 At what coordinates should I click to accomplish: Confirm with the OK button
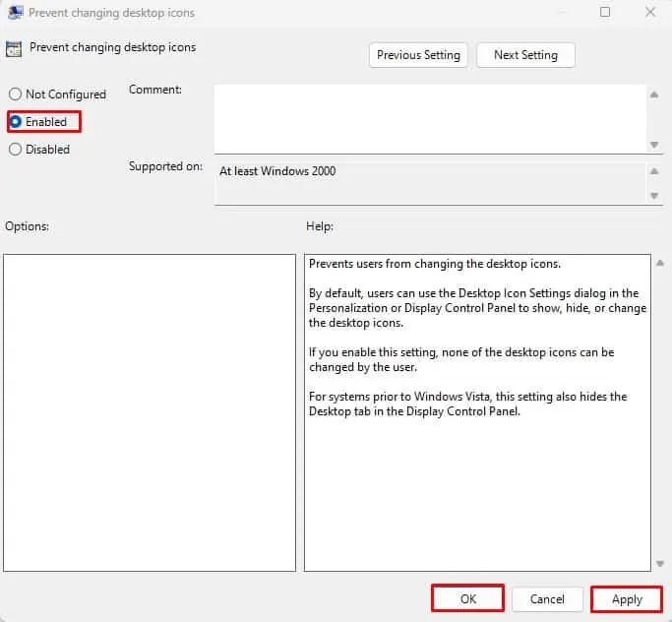pyautogui.click(x=468, y=598)
